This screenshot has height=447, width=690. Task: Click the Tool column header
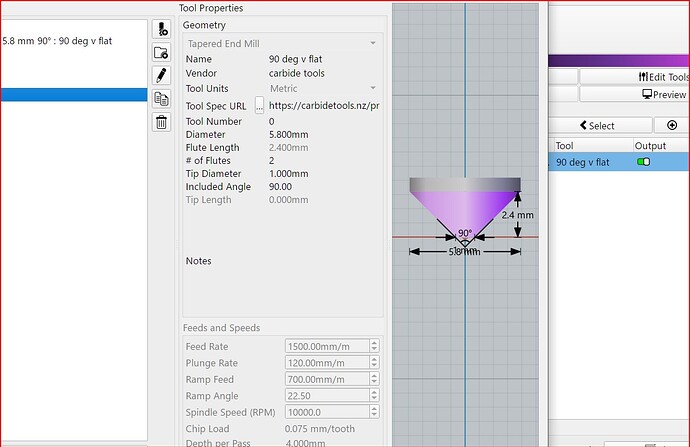click(564, 146)
